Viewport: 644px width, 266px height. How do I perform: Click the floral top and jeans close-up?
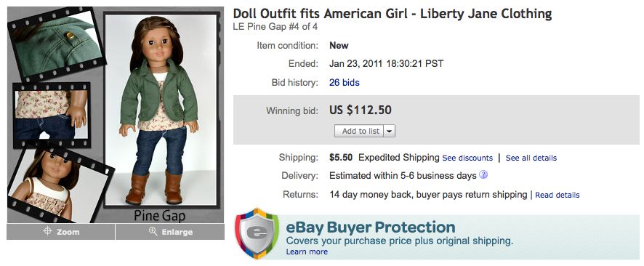[x=52, y=116]
